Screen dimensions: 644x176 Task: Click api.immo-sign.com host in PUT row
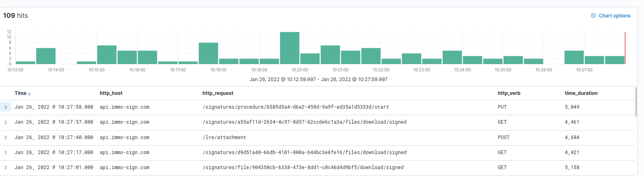(x=124, y=107)
